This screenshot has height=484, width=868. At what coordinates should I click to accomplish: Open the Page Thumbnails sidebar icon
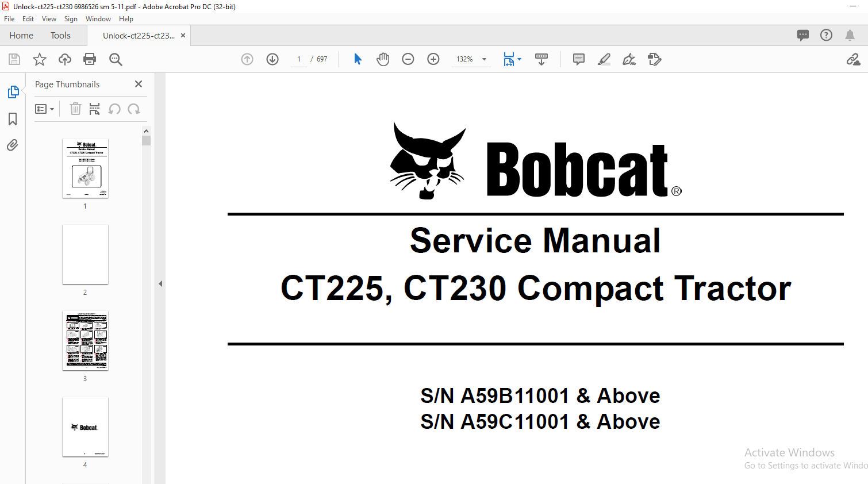[13, 92]
